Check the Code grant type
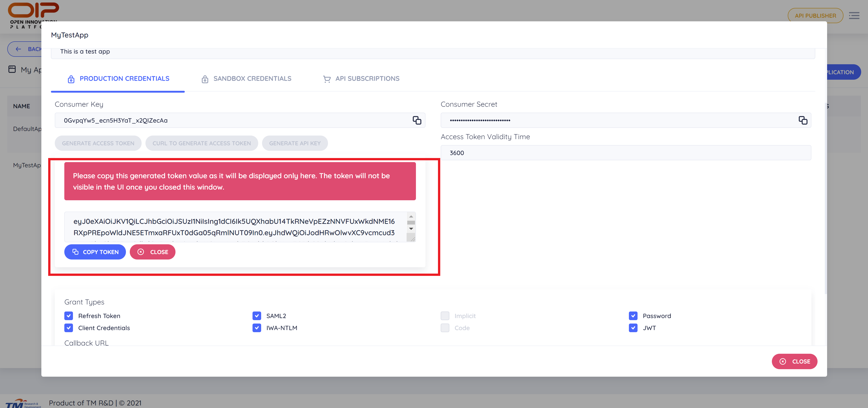The height and width of the screenshot is (408, 868). click(x=445, y=328)
